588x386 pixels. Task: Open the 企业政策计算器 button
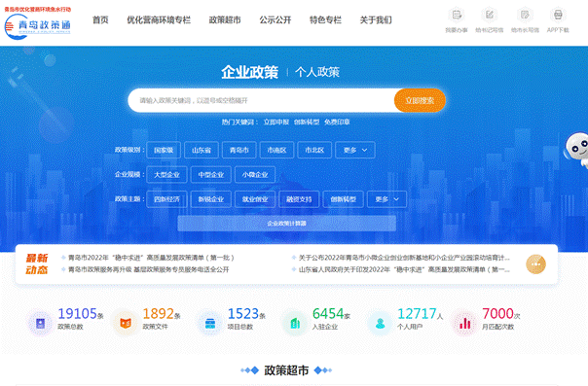[x=287, y=224]
